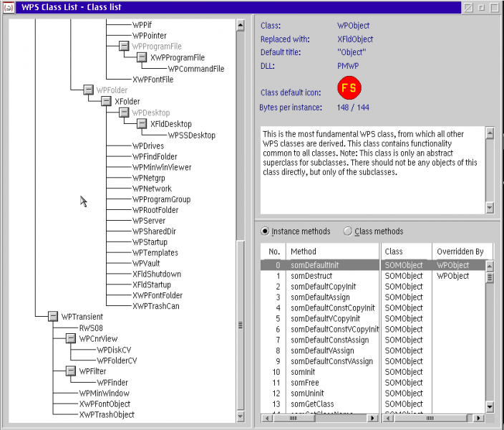Screen dimensions: 504x430
Task: Select WPFindFolder class entry
Action: [x=155, y=156]
